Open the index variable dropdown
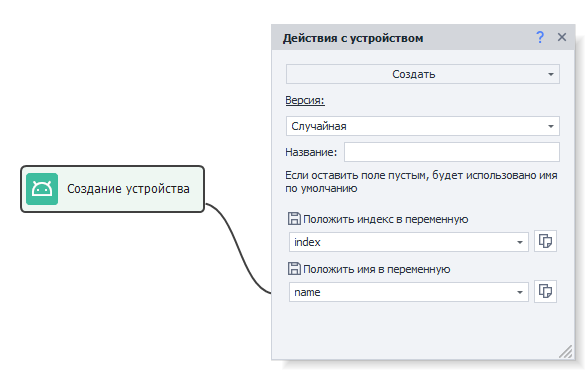Image resolution: width=588 pixels, height=374 pixels. [409, 242]
